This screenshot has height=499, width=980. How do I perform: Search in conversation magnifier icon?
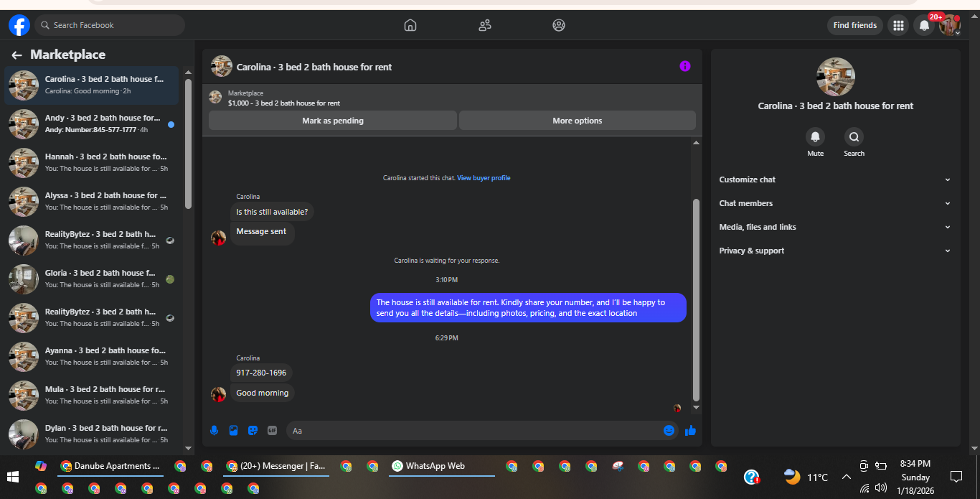854,137
